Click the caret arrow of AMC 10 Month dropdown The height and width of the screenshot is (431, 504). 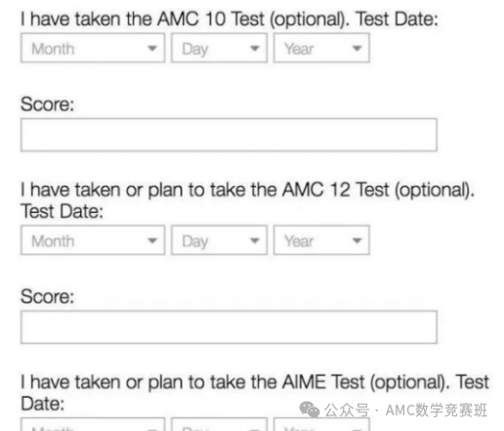152,48
